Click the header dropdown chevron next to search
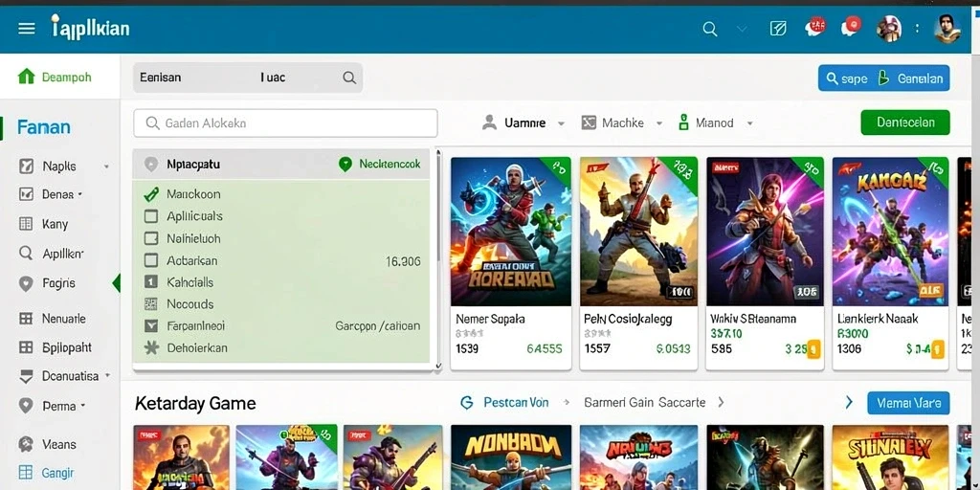The height and width of the screenshot is (490, 980). click(x=742, y=29)
